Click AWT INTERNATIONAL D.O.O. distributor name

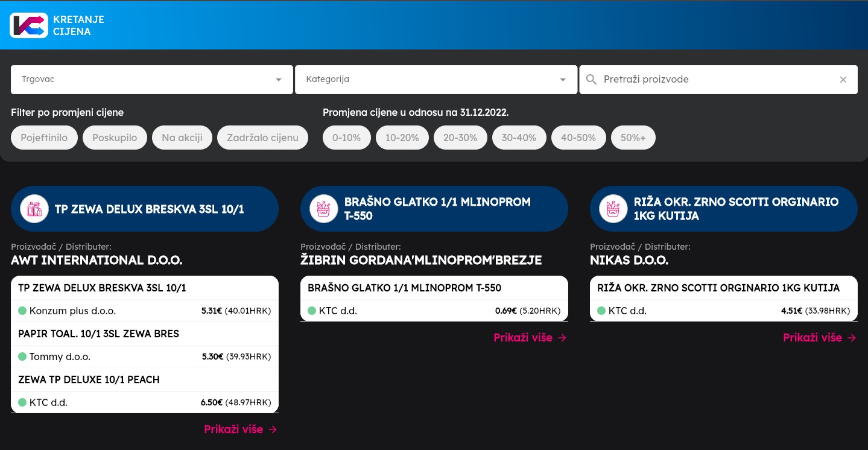[x=97, y=261]
